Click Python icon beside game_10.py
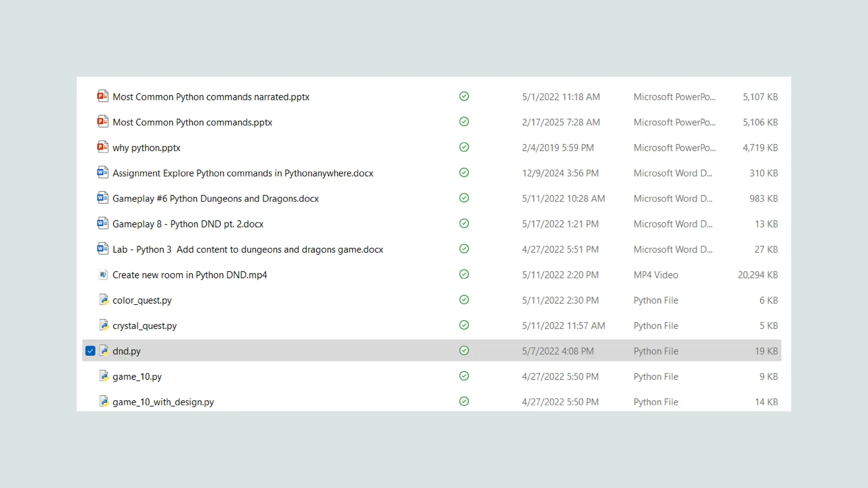Viewport: 868px width, 488px height. 104,376
